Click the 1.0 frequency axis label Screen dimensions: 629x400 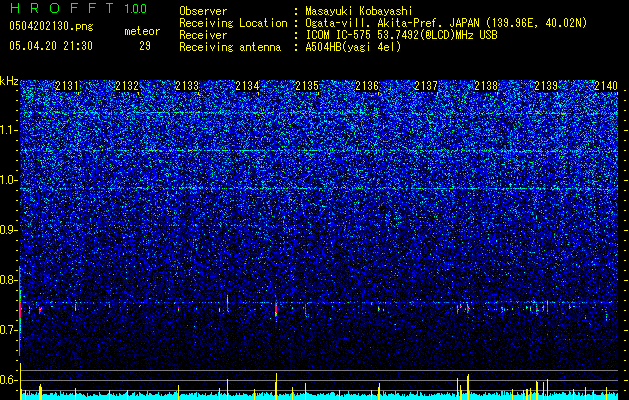click(9, 180)
